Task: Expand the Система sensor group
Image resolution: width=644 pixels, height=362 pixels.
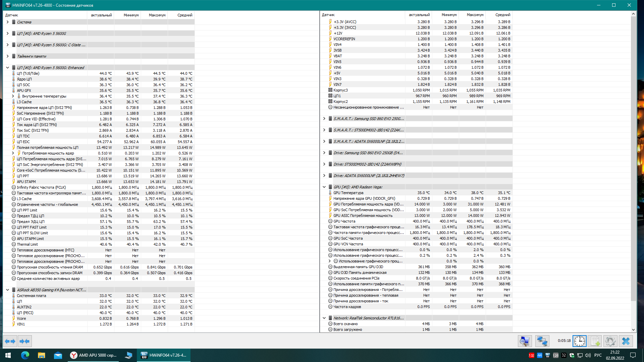Action: (7, 22)
